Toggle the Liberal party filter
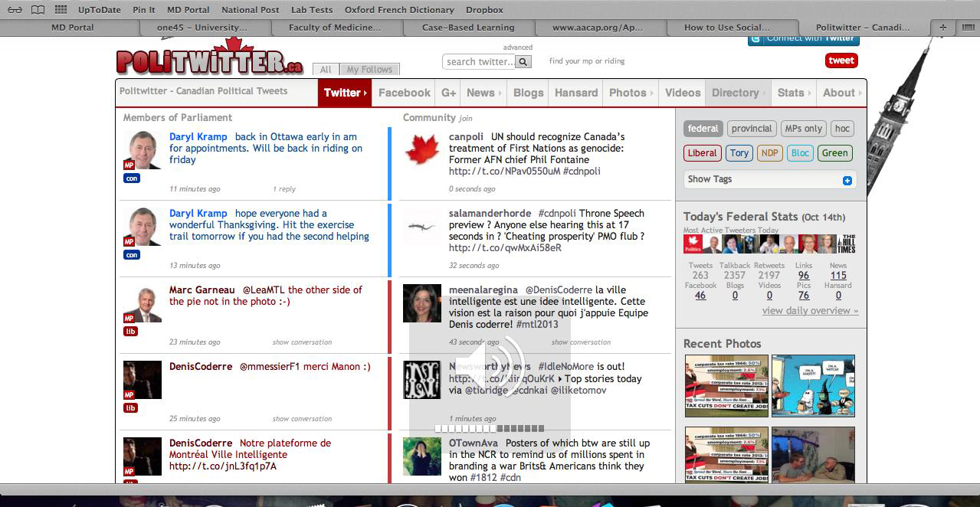 (x=701, y=153)
